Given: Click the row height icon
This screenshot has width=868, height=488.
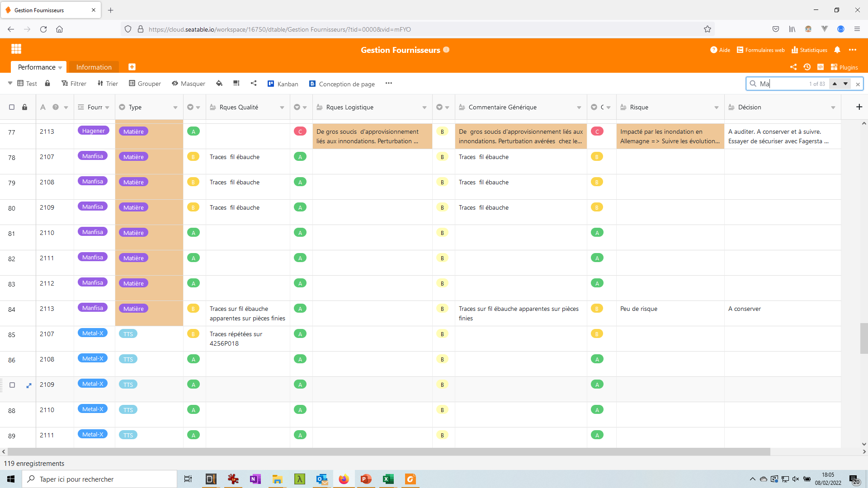Looking at the screenshot, I should point(236,84).
